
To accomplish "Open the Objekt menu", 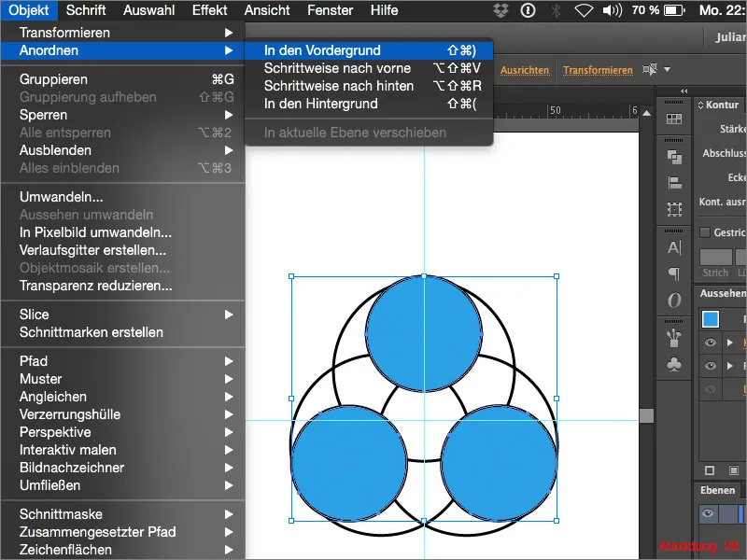I will point(29,10).
